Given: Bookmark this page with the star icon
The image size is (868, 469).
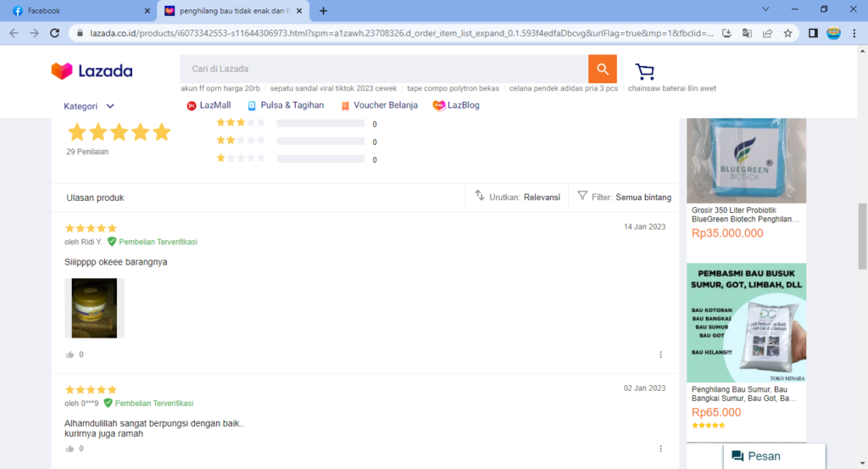Looking at the screenshot, I should pyautogui.click(x=787, y=33).
